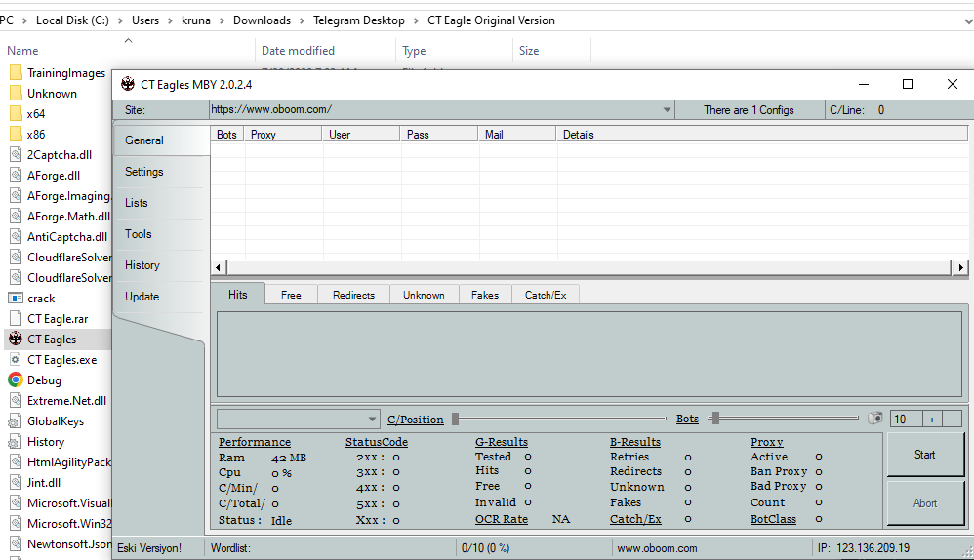Open the Redirects results tab
This screenshot has height=560, width=974.
point(353,295)
